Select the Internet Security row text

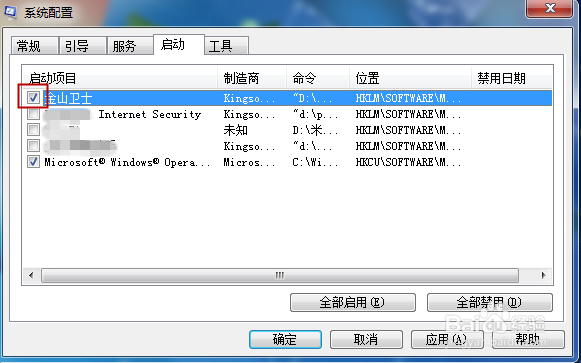150,114
